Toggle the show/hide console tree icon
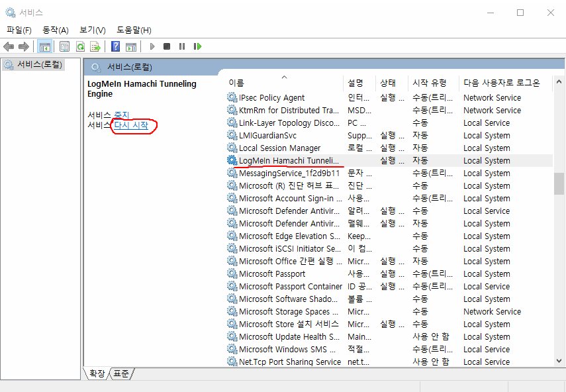 click(45, 46)
